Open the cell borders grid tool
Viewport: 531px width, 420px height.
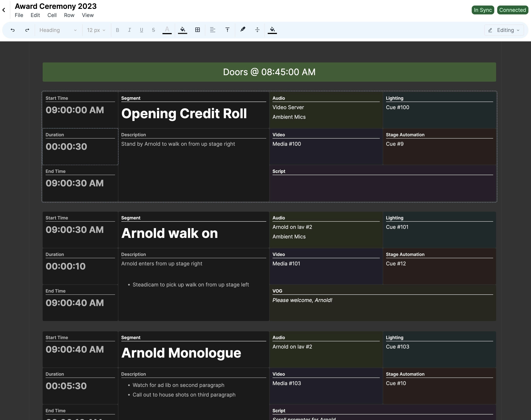click(x=197, y=30)
